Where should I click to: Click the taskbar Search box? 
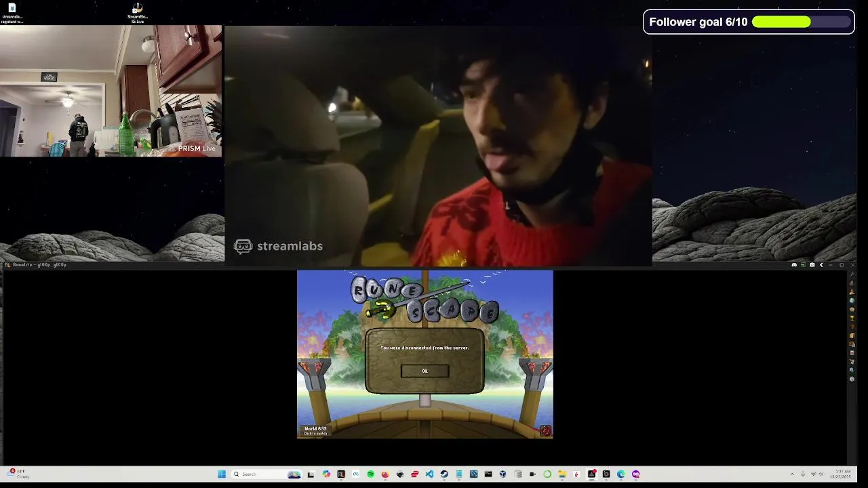coord(266,474)
